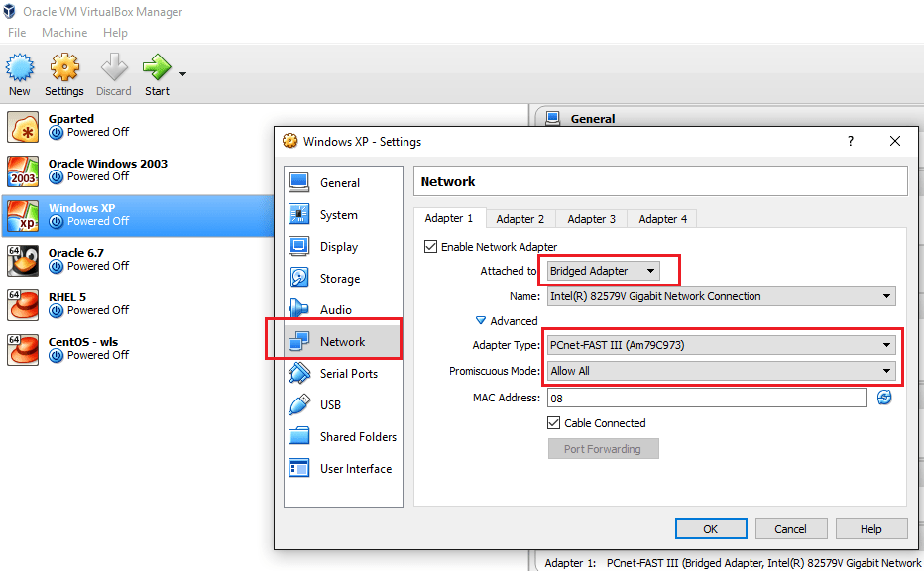Click the General section monitor icon
This screenshot has width=924, height=571.
[553, 118]
